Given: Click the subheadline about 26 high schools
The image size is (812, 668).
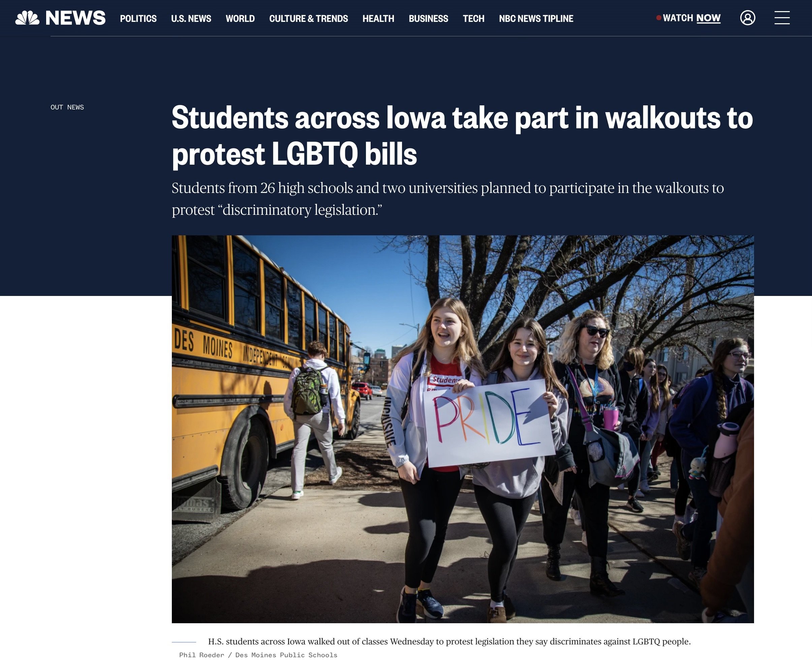Looking at the screenshot, I should [447, 199].
